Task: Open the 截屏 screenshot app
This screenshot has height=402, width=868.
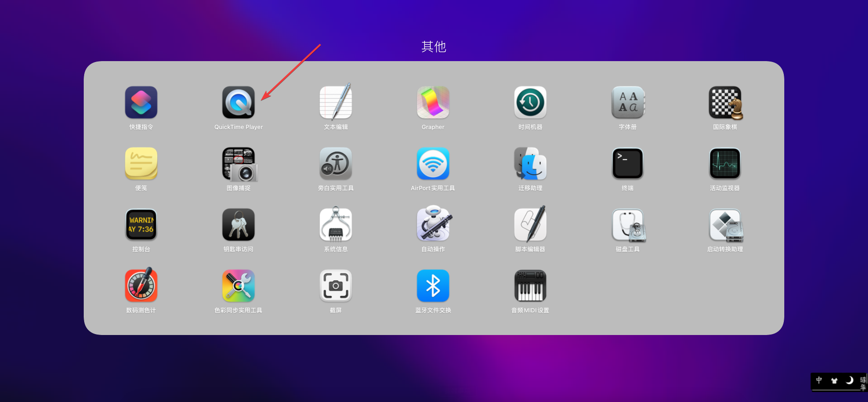Action: pos(336,286)
